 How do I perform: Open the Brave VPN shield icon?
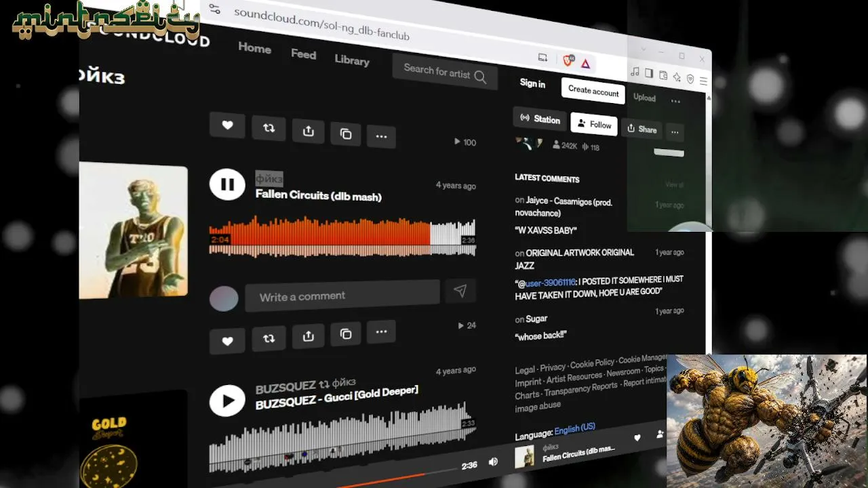click(x=690, y=79)
